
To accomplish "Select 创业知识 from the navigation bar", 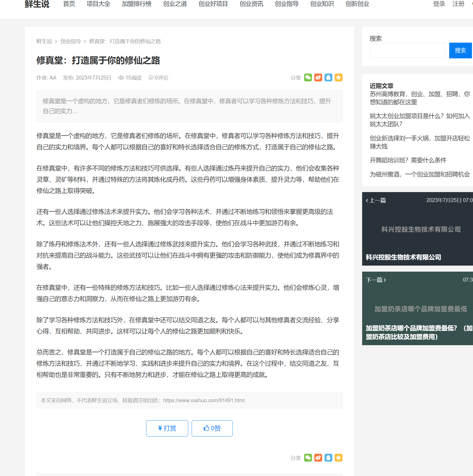I will (322, 4).
